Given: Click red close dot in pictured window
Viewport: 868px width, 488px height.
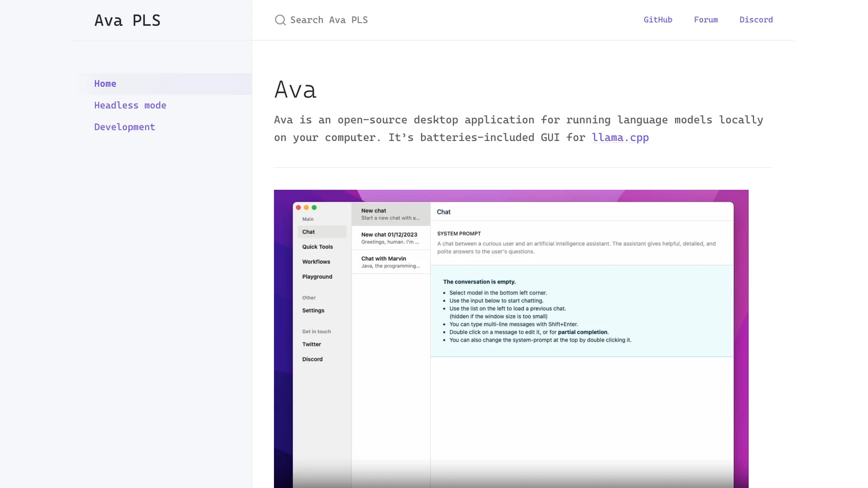Looking at the screenshot, I should pos(298,207).
